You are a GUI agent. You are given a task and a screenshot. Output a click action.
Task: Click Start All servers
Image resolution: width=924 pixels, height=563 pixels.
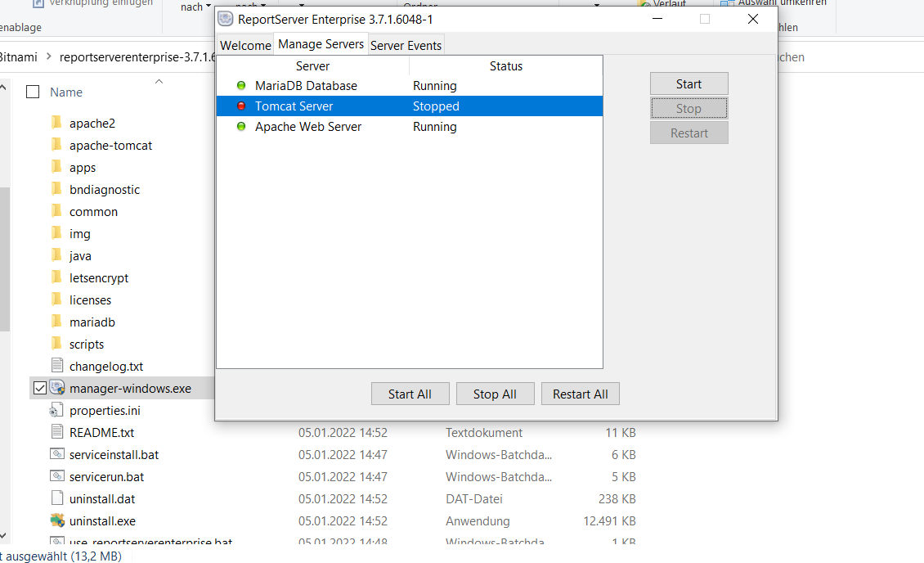[x=410, y=394]
